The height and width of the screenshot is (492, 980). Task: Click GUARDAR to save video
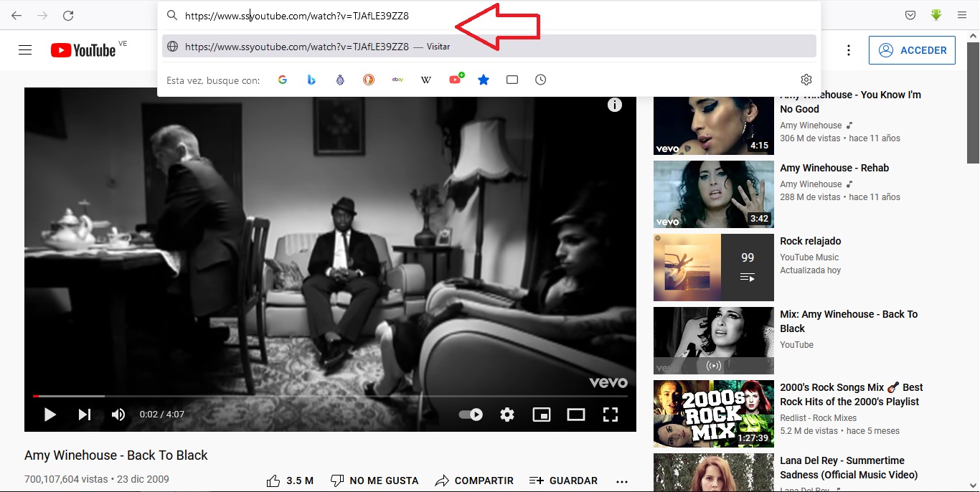[563, 481]
